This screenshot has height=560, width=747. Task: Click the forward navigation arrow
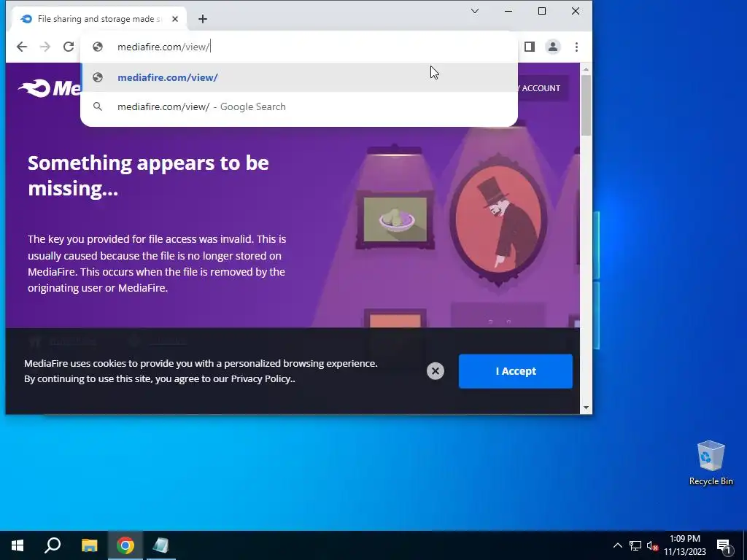point(45,47)
